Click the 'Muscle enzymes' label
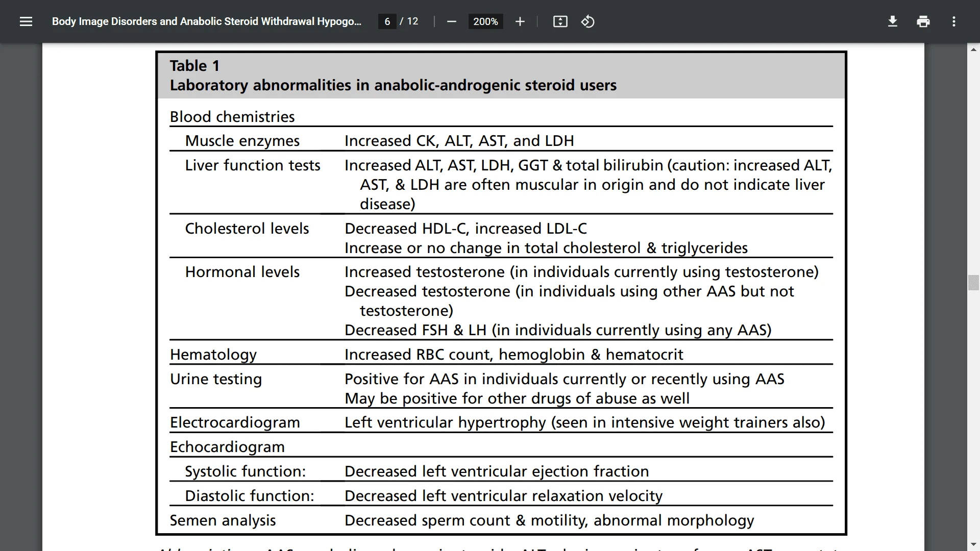This screenshot has width=980, height=551. [x=242, y=141]
